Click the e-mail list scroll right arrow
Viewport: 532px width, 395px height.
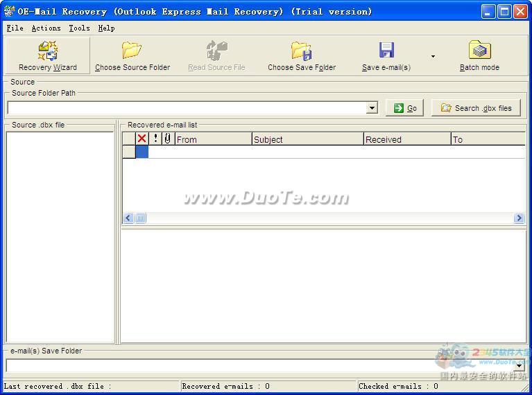pos(518,218)
